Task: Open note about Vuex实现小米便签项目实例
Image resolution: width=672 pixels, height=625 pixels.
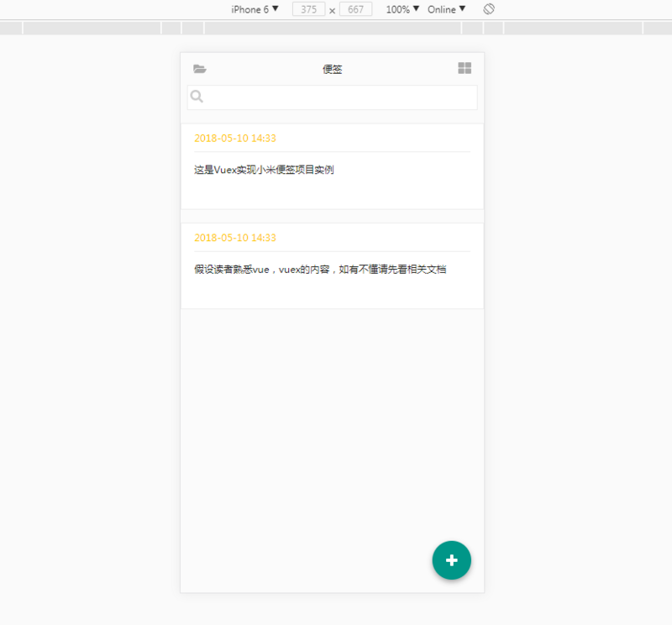Action: (x=332, y=166)
